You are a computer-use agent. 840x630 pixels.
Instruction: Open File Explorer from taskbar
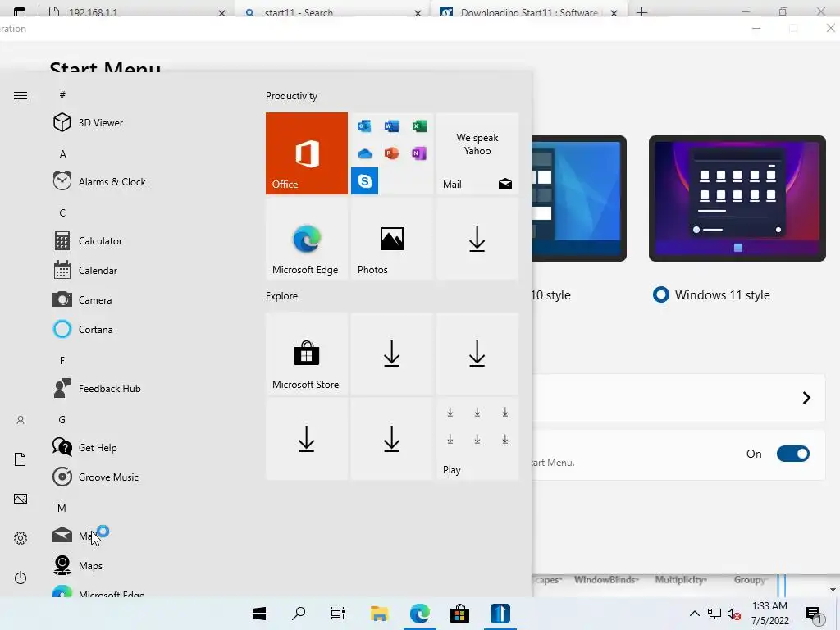[x=379, y=614]
